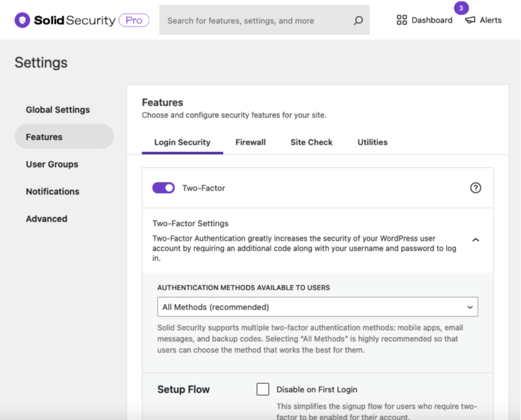Switch to the Login Security tab
521x420 pixels.
(182, 142)
